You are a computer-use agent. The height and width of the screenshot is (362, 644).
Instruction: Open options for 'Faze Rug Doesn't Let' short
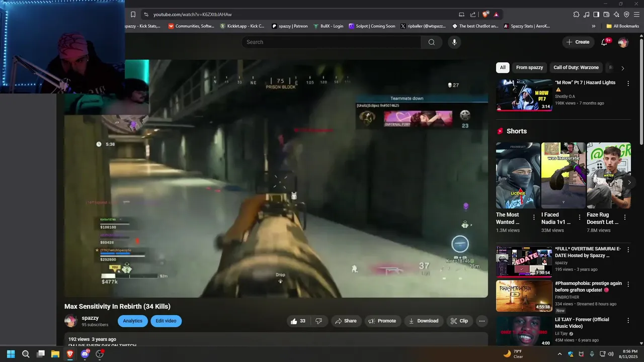pos(625,217)
